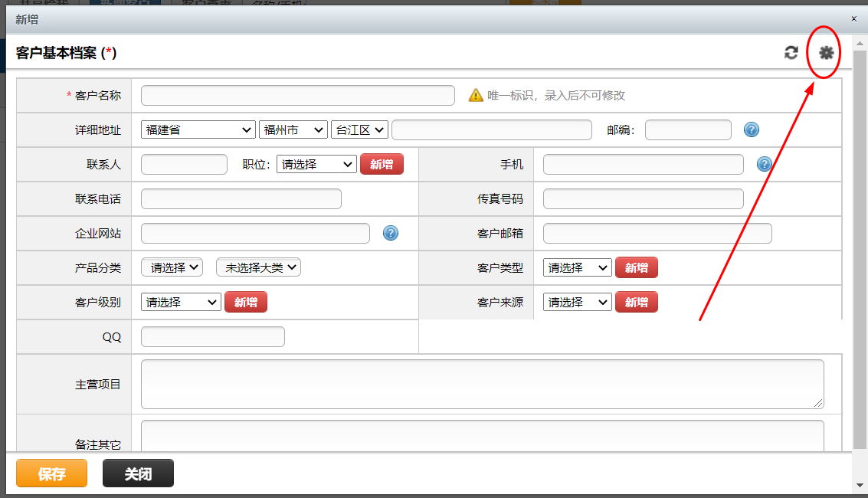
Task: Expand the 职位 position dropdown
Action: tap(316, 164)
